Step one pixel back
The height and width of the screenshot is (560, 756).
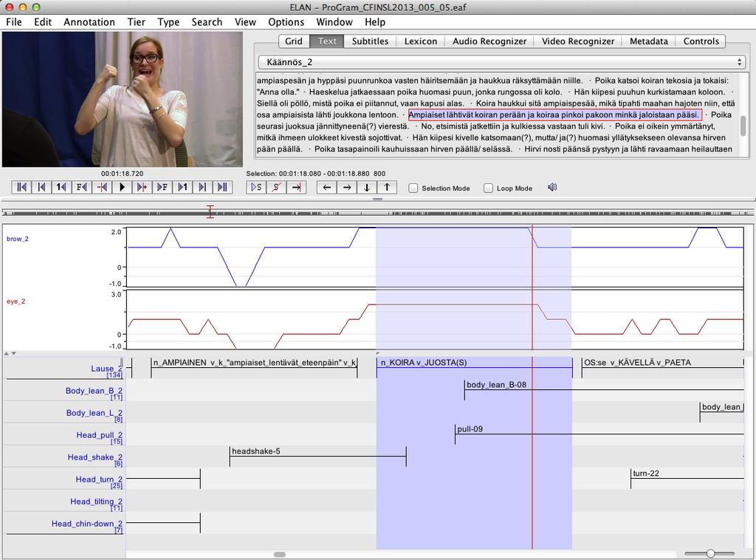click(102, 187)
